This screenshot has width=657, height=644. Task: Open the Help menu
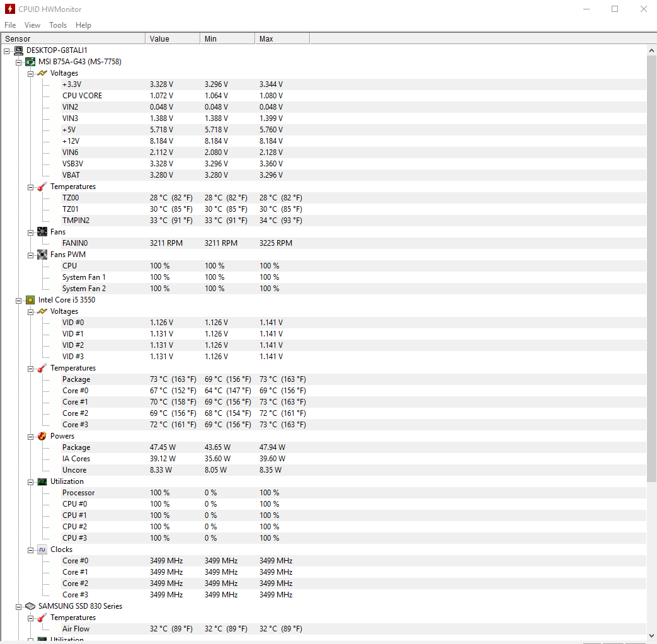click(83, 25)
